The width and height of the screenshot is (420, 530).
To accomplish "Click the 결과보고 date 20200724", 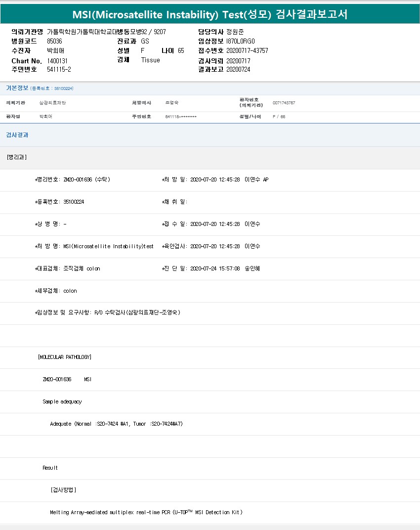I will coord(238,69).
